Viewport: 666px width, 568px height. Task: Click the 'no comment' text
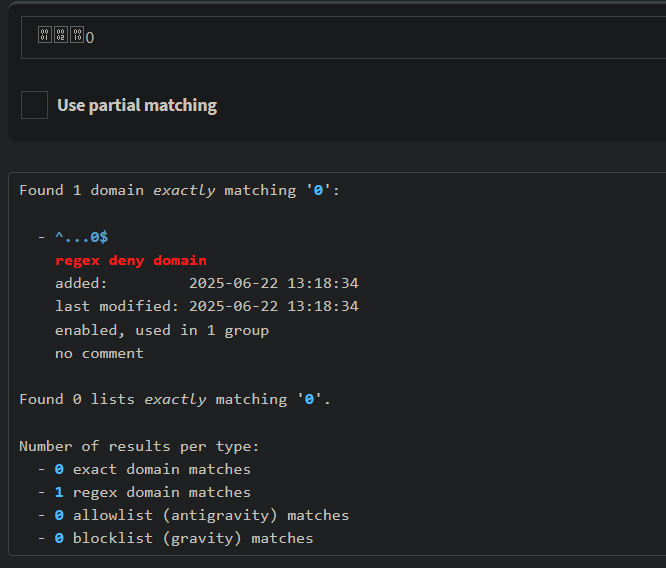pyautogui.click(x=99, y=353)
